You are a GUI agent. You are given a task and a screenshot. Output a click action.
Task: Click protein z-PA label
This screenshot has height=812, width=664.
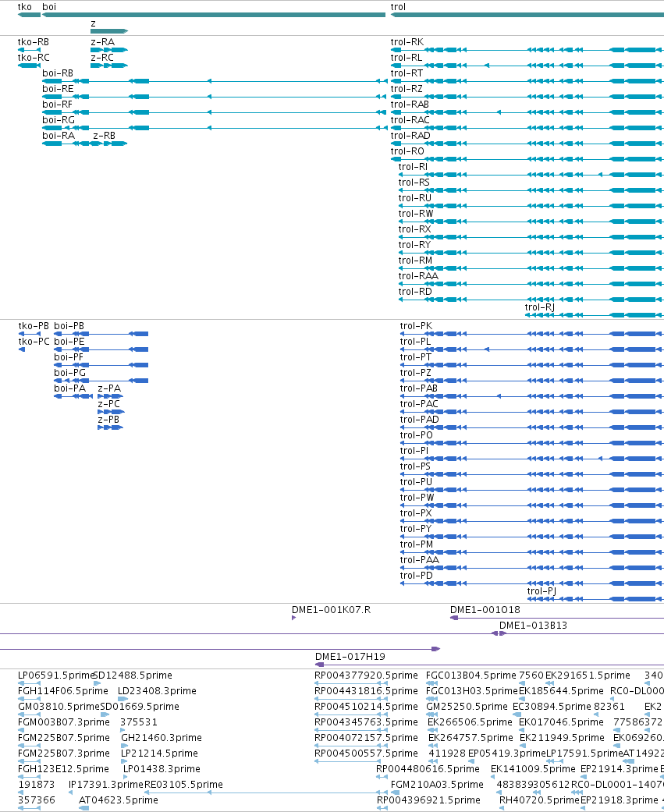tap(109, 388)
